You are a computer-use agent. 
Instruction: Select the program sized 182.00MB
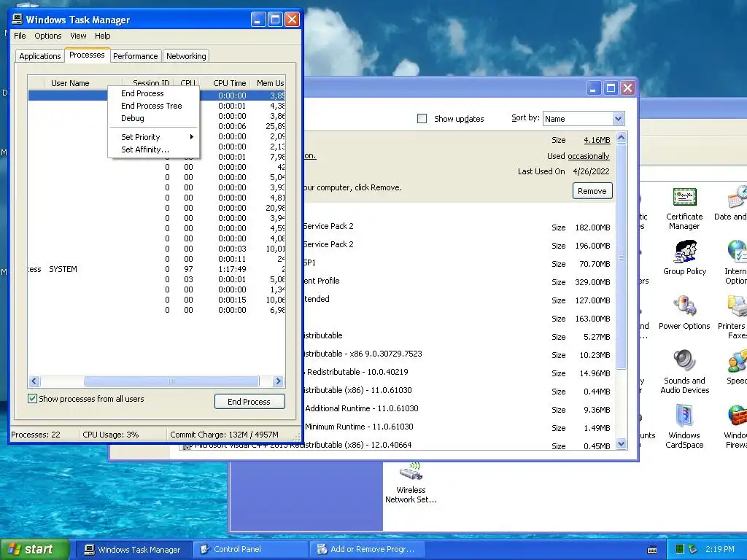point(460,227)
